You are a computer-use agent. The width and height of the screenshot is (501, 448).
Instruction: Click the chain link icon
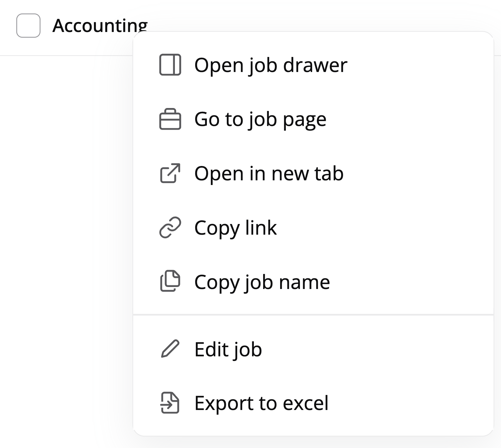170,228
